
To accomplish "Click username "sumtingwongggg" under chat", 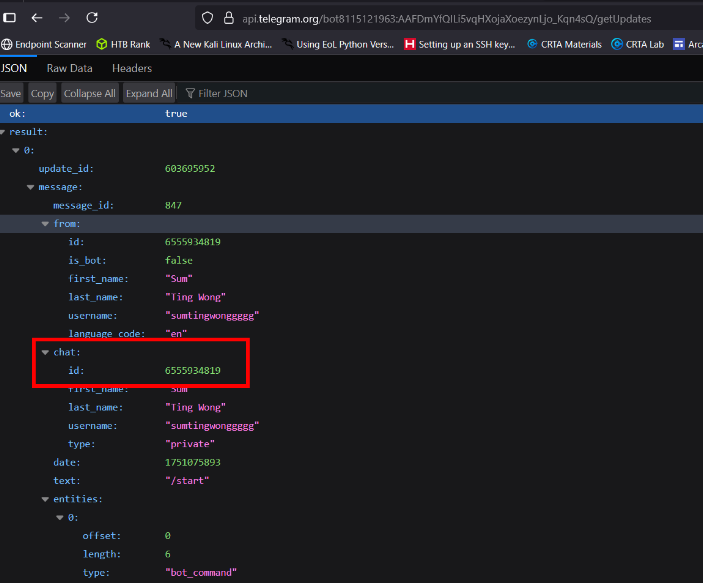I will (x=212, y=426).
